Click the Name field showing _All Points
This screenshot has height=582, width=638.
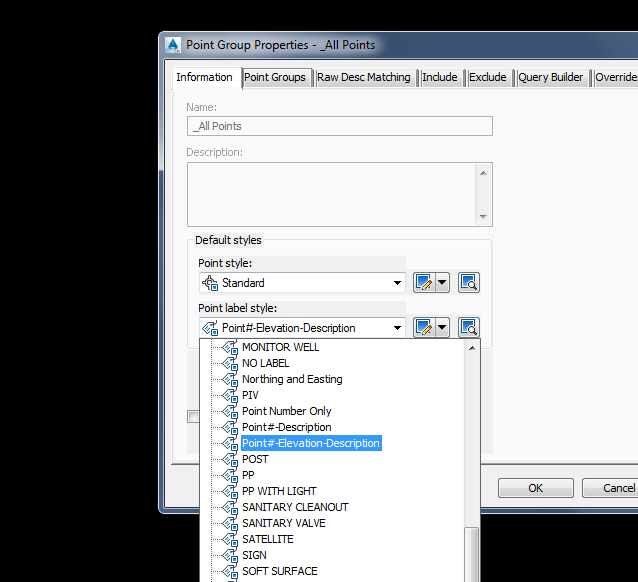340,126
